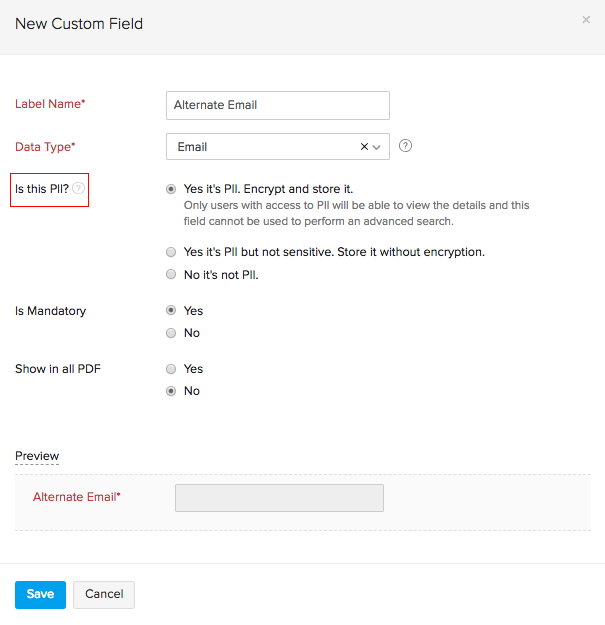Save the new custom field

point(40,594)
